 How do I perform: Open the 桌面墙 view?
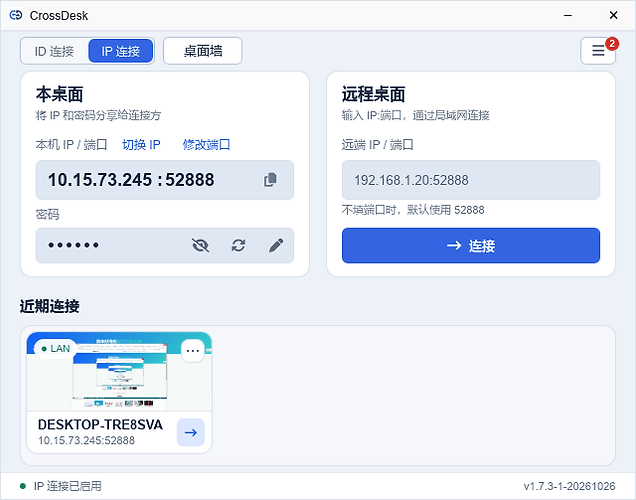coord(203,51)
